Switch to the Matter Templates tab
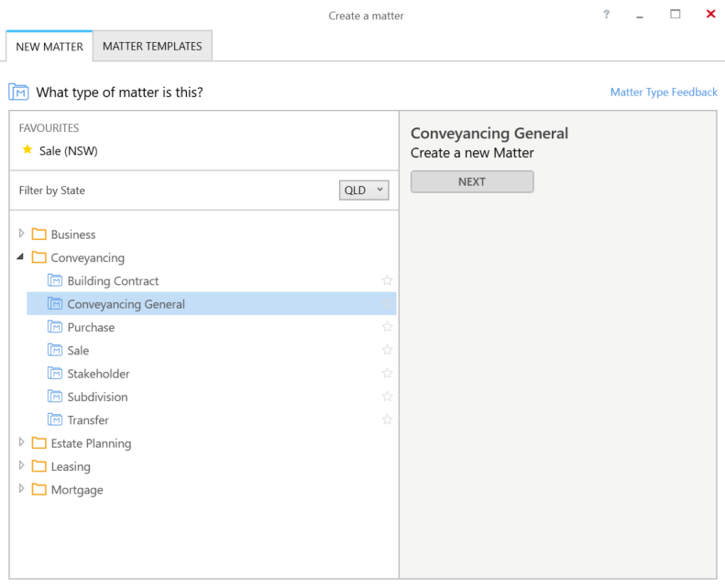This screenshot has width=725, height=588. (152, 46)
